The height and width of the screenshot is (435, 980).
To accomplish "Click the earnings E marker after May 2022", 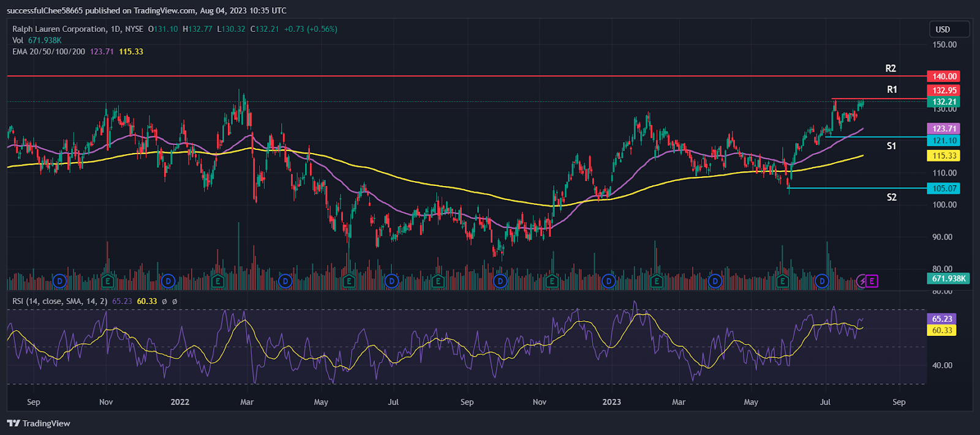I will point(349,281).
